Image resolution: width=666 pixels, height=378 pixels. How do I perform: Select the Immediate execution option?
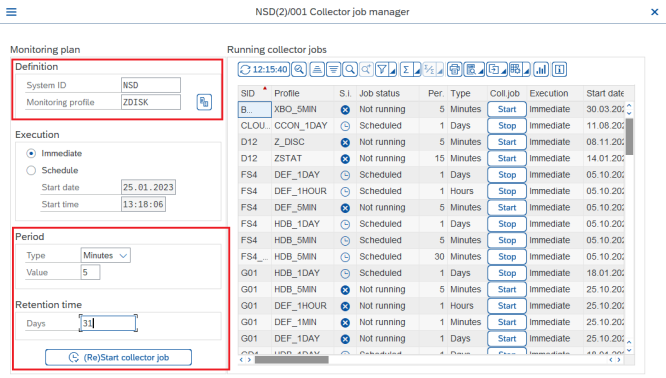pyautogui.click(x=31, y=153)
